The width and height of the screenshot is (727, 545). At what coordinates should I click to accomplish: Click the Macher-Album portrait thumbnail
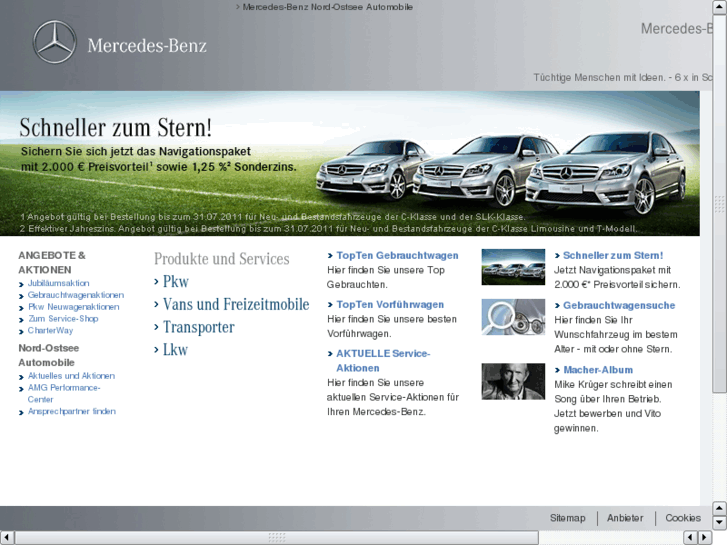(x=513, y=381)
